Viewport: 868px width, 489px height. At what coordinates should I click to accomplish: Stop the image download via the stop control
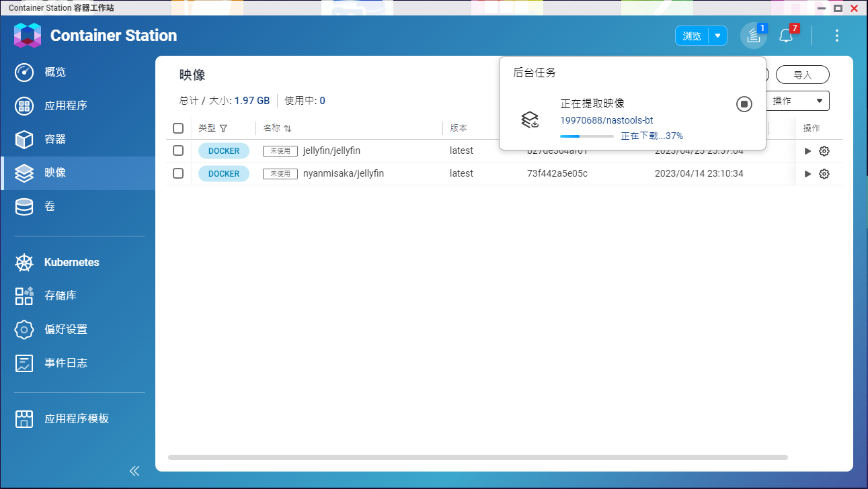click(x=744, y=104)
